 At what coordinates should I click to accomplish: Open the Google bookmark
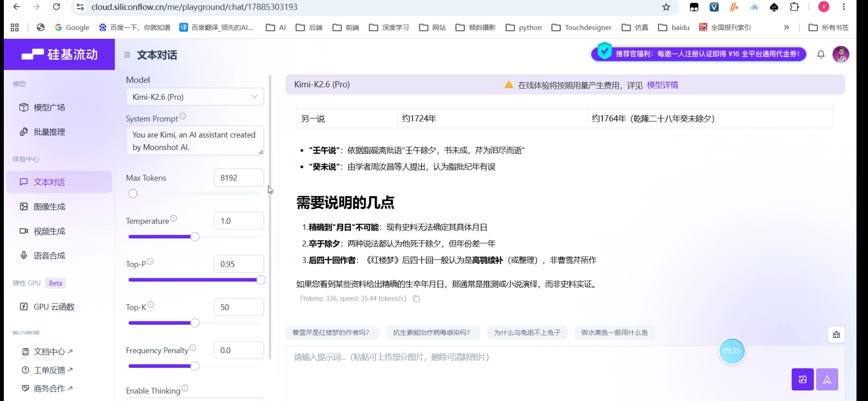pos(72,27)
